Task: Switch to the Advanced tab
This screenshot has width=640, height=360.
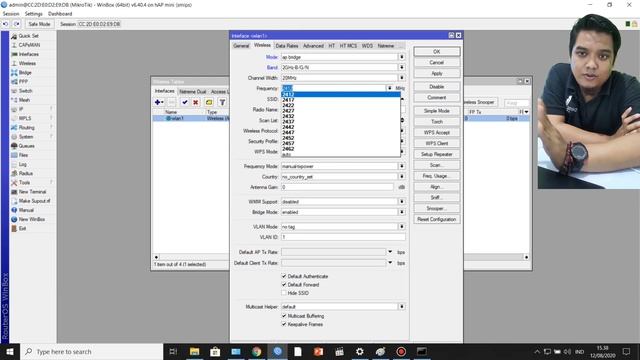Action: tap(313, 46)
